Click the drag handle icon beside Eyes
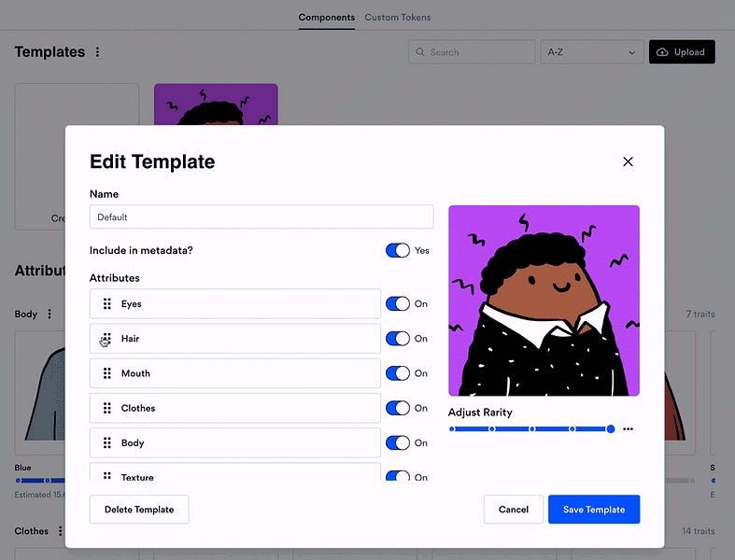 point(107,304)
